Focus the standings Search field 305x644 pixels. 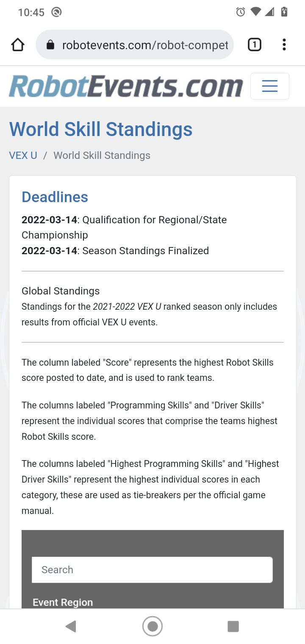(x=152, y=570)
